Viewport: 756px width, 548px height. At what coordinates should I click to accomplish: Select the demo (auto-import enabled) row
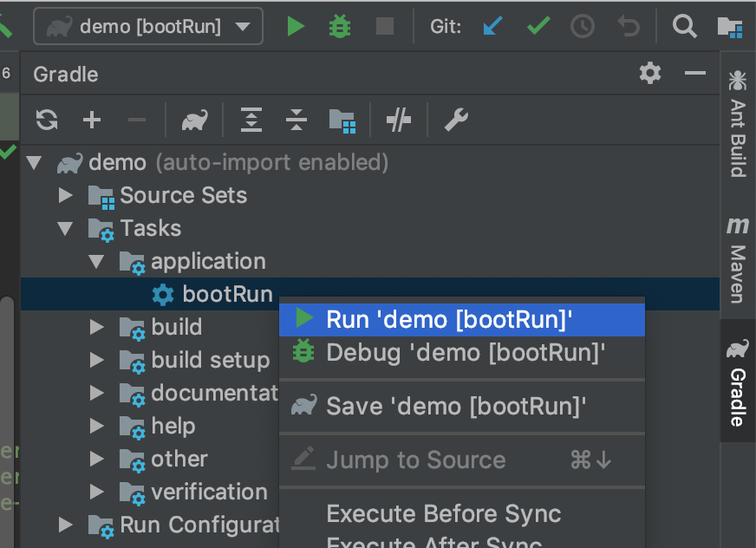pyautogui.click(x=370, y=162)
